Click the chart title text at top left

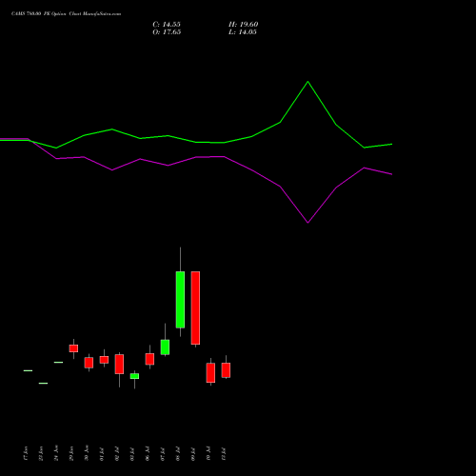point(66,14)
